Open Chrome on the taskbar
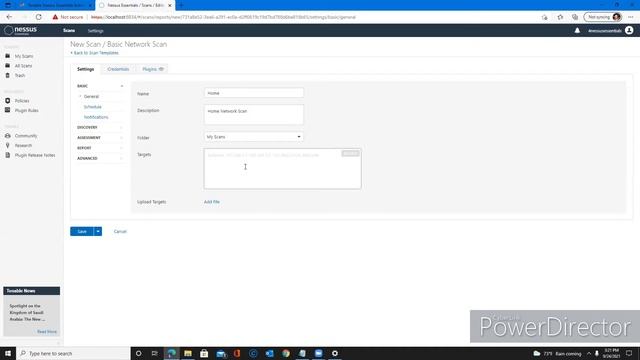Screen dimensions: 640x360 tap(286, 353)
